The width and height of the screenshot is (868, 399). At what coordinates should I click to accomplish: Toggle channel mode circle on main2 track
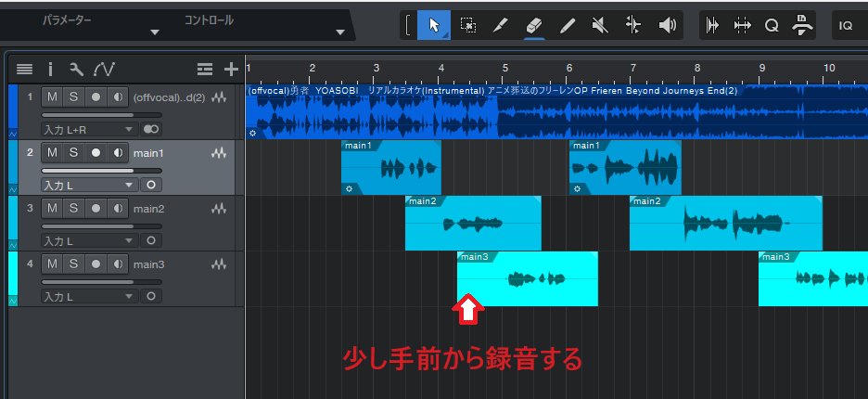pos(150,240)
